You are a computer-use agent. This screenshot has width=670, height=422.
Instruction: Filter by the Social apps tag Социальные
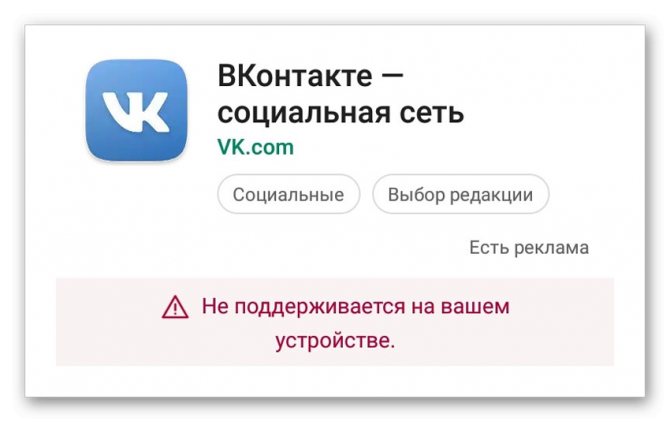288,194
